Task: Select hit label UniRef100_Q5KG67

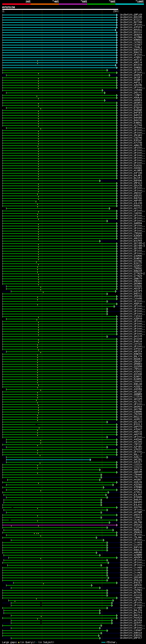Action: [131, 361]
